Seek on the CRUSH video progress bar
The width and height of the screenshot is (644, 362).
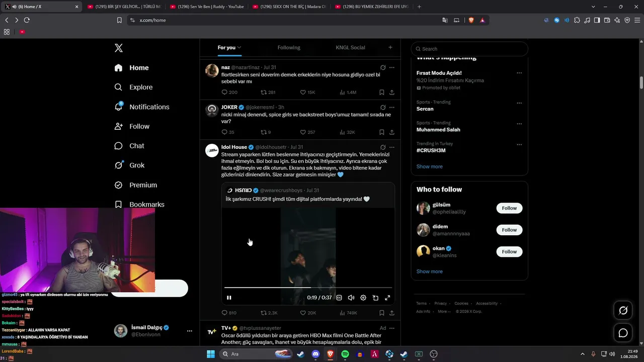click(x=308, y=288)
